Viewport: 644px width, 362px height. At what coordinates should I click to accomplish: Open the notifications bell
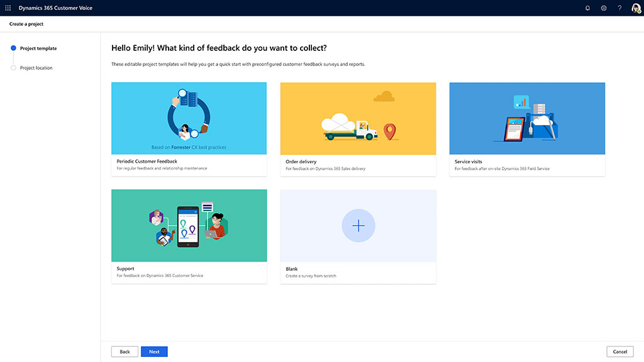587,8
